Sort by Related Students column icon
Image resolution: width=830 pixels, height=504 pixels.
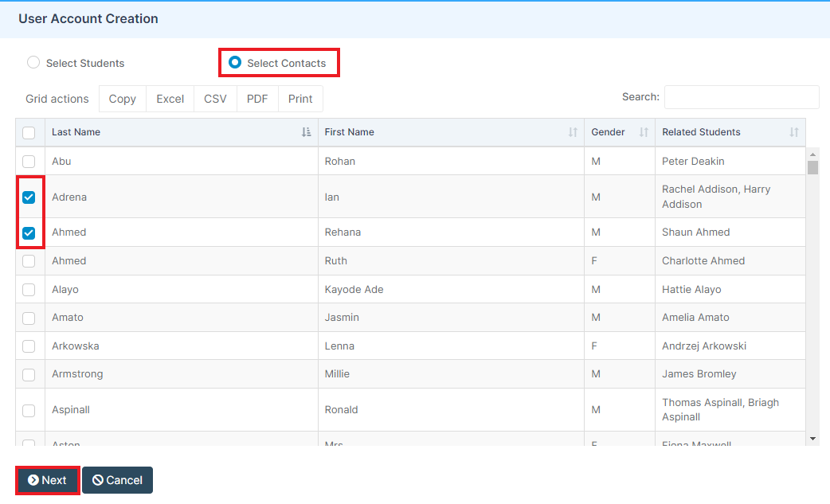(794, 132)
